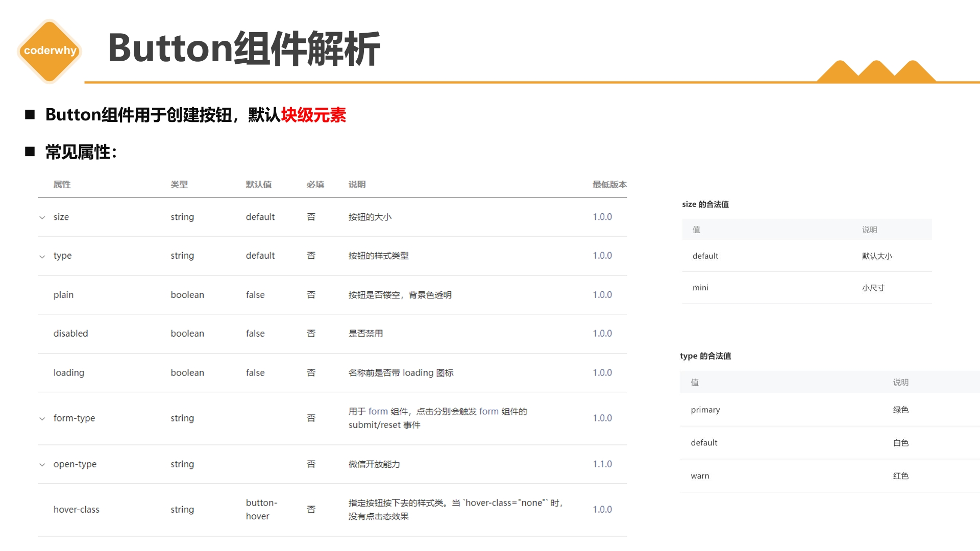Viewport: 980px width, 551px height.
Task: Click the 'plain' property name
Action: [x=63, y=295]
